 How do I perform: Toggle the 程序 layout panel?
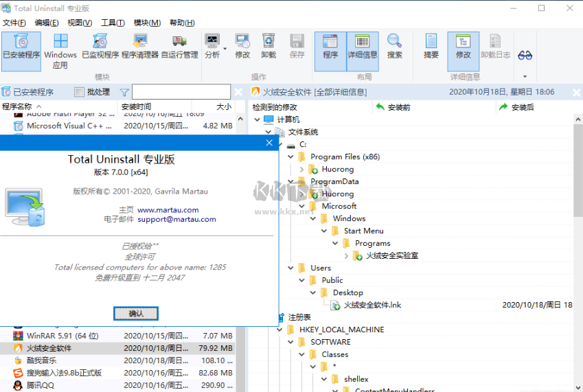click(x=330, y=51)
